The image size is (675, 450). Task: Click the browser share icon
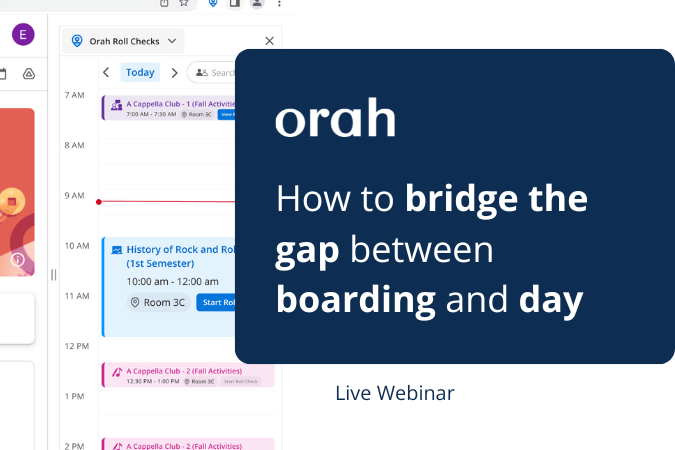coord(164,3)
